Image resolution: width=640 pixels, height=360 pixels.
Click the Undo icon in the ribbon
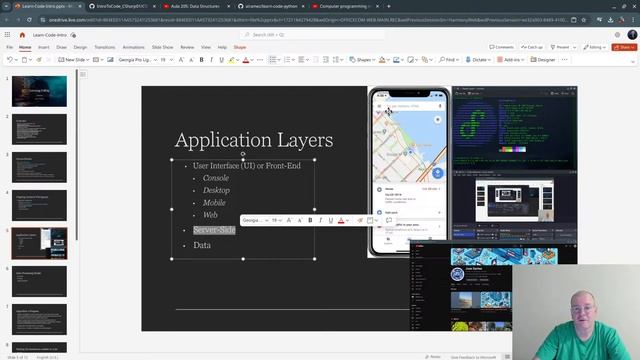[10, 60]
